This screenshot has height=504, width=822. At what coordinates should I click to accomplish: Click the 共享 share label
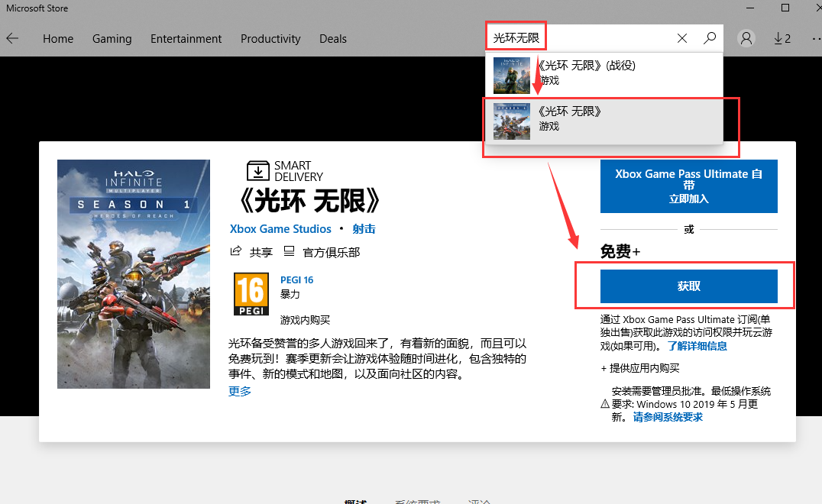click(x=261, y=253)
